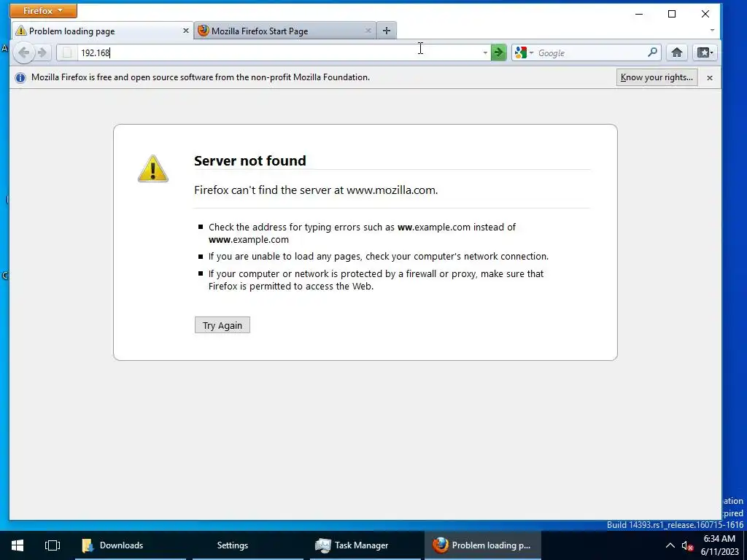Open the list all tabs dropdown
Screen dimensions: 747x560
coord(712,30)
